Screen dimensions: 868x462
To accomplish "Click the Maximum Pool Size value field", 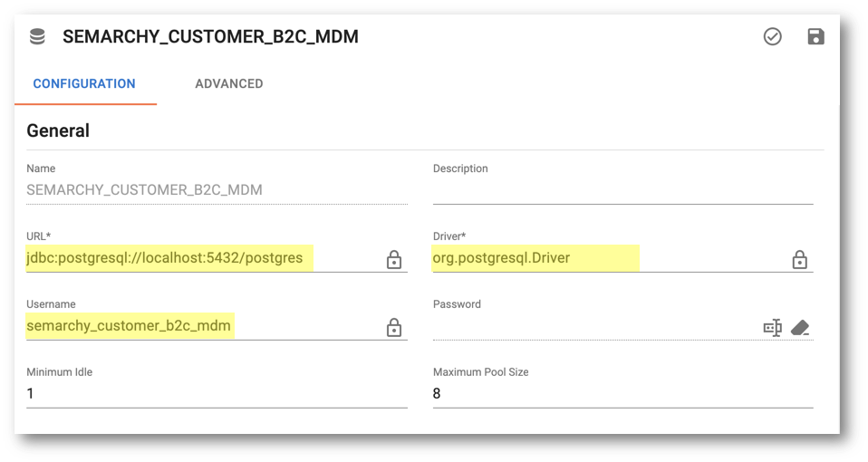I will click(622, 394).
